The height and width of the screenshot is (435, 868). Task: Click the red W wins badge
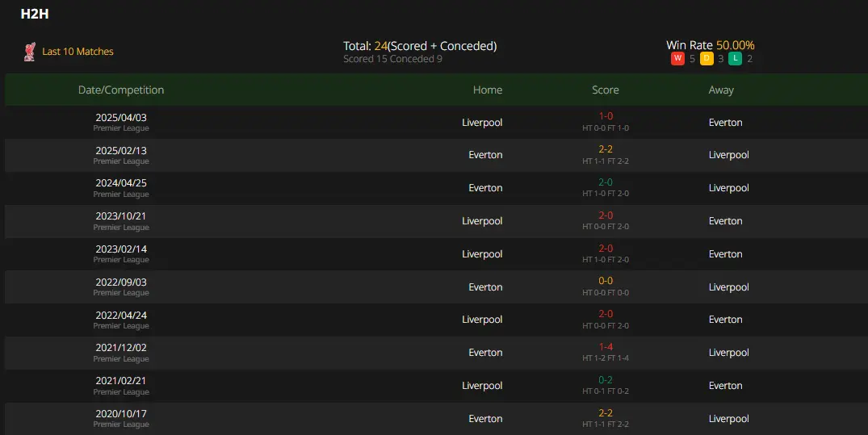(x=677, y=58)
